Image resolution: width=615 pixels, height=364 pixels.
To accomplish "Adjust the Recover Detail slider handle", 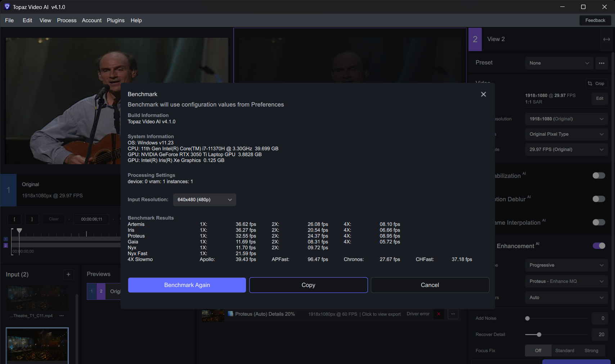I will (x=539, y=334).
